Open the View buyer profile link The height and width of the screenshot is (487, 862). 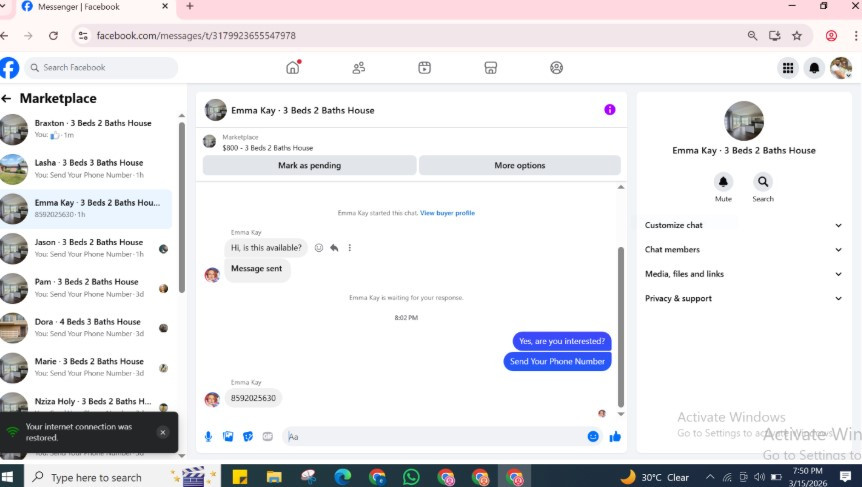(x=447, y=213)
